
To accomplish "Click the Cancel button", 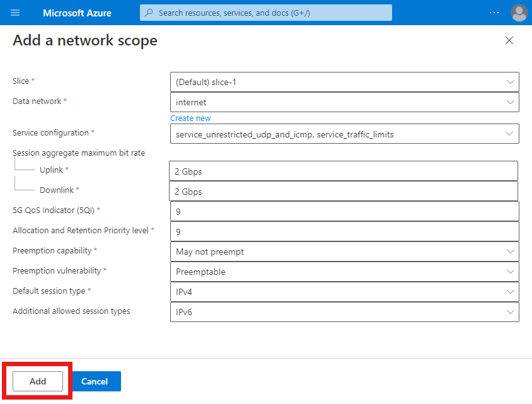I will [x=95, y=381].
